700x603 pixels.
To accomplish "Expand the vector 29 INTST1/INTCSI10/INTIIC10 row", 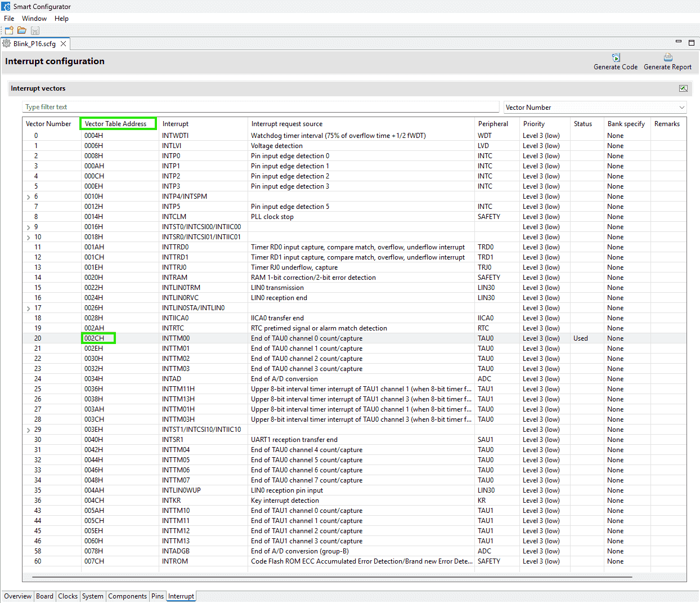I will click(29, 430).
